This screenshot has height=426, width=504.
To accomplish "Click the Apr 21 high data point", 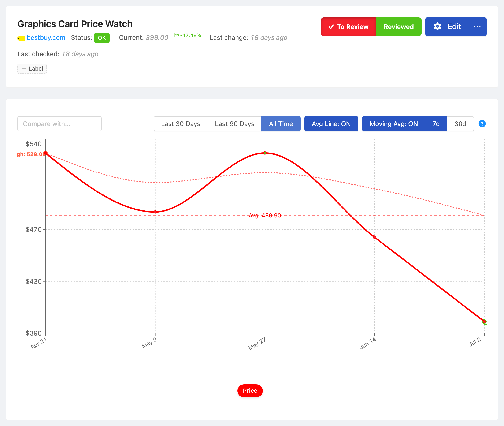I will [x=45, y=153].
